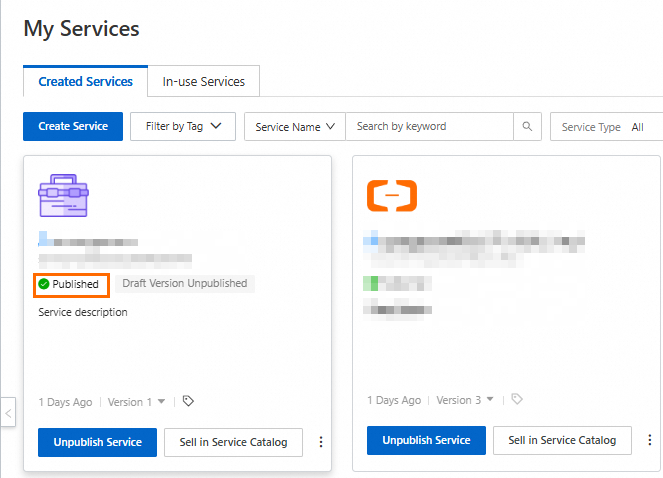
Task: Collapse the left sidebar arrow handle
Action: point(8,411)
